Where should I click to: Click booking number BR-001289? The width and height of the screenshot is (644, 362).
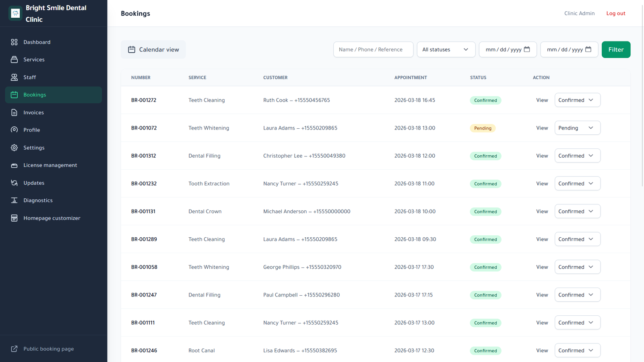click(x=144, y=239)
